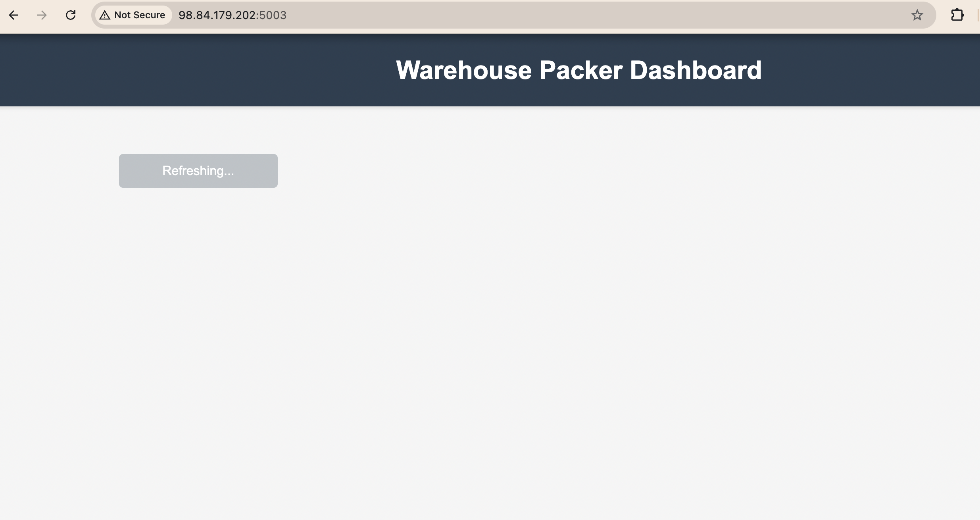Click the Not Secure label text

(140, 15)
